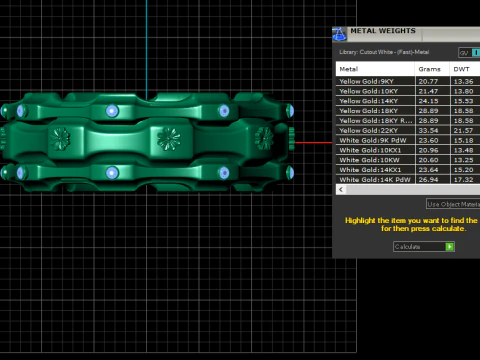This screenshot has width=480, height=360.
Task: Click the 15.20 DWT value
Action: pyautogui.click(x=464, y=170)
